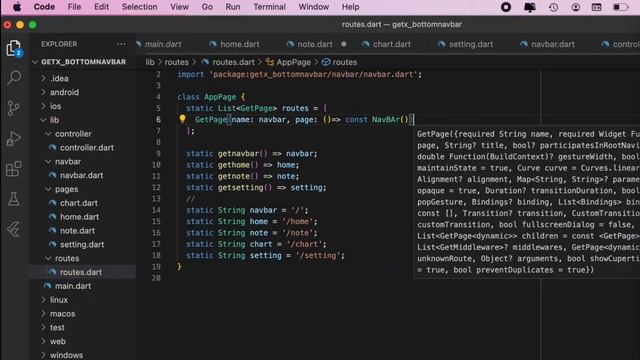This screenshot has height=360, width=640.
Task: Switch to the main.dart tab
Action: [163, 44]
